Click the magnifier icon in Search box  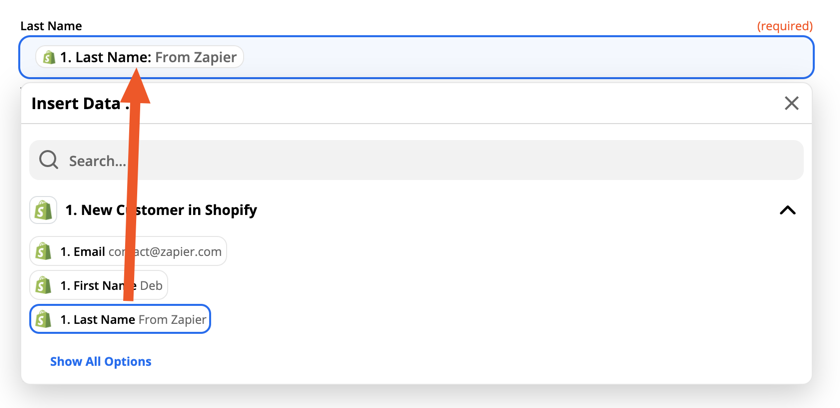(48, 160)
